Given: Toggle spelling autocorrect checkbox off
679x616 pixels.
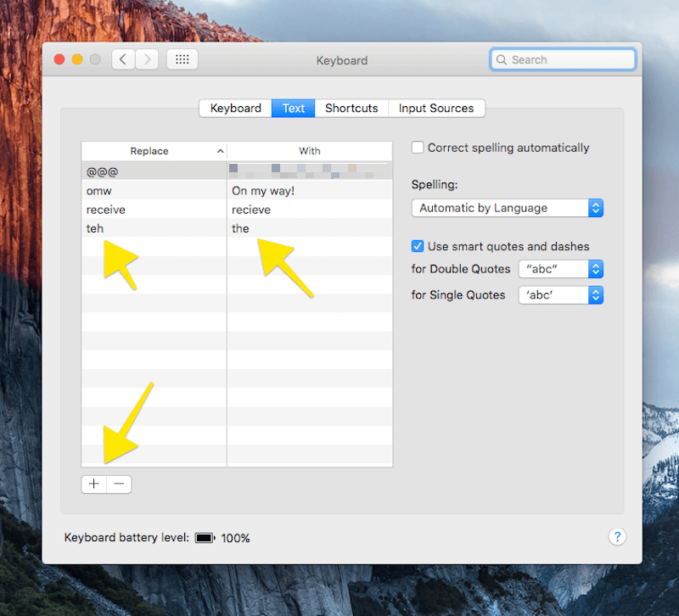Looking at the screenshot, I should click(x=418, y=148).
